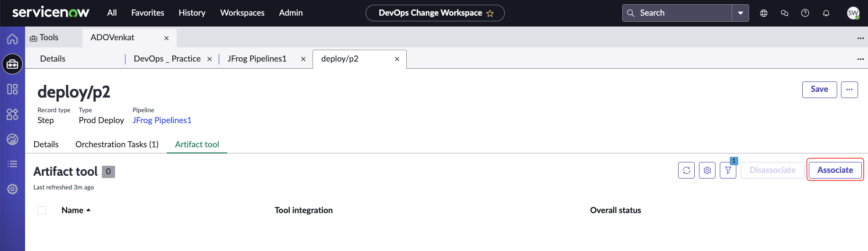Image resolution: width=868 pixels, height=251 pixels.
Task: Click the Disassociate button
Action: 773,170
